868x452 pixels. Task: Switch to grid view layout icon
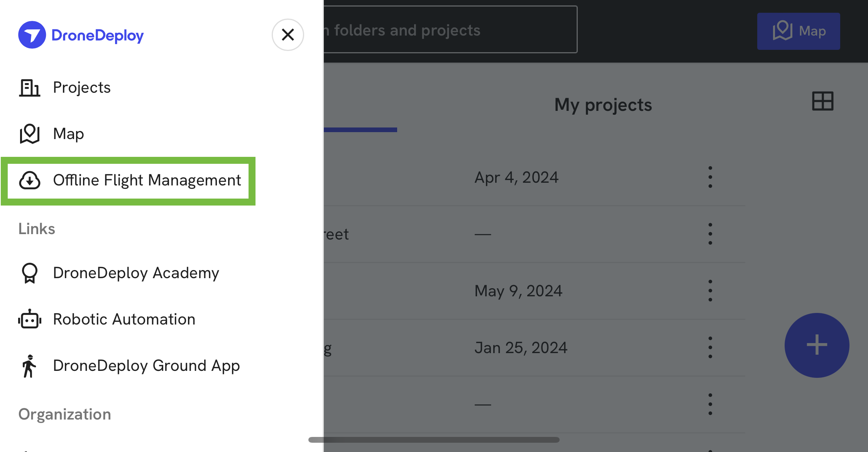[x=822, y=101]
